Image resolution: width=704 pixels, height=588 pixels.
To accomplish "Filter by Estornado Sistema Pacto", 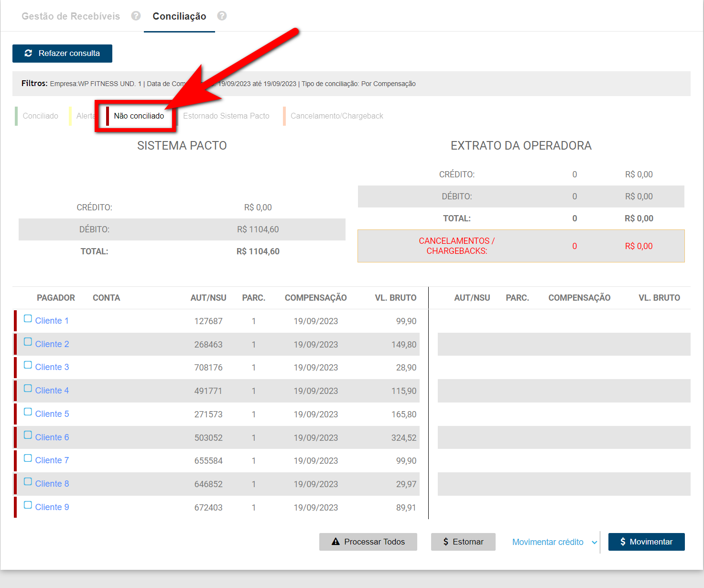I will [226, 116].
